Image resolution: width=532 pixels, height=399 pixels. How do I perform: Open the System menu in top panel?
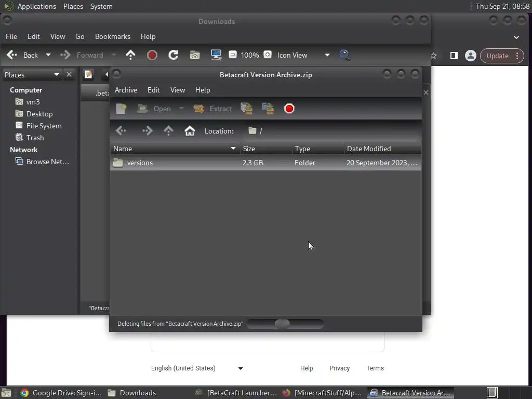tap(101, 6)
